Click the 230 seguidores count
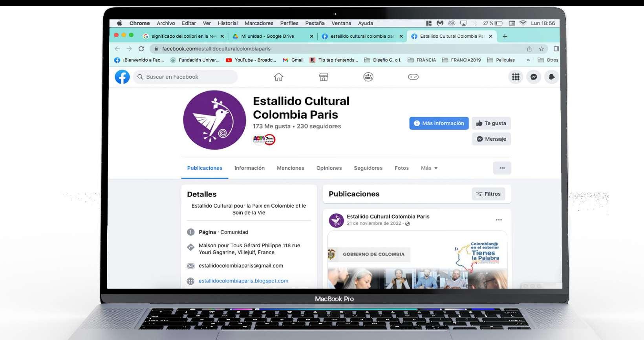Image resolution: width=644 pixels, height=340 pixels. pyautogui.click(x=319, y=126)
